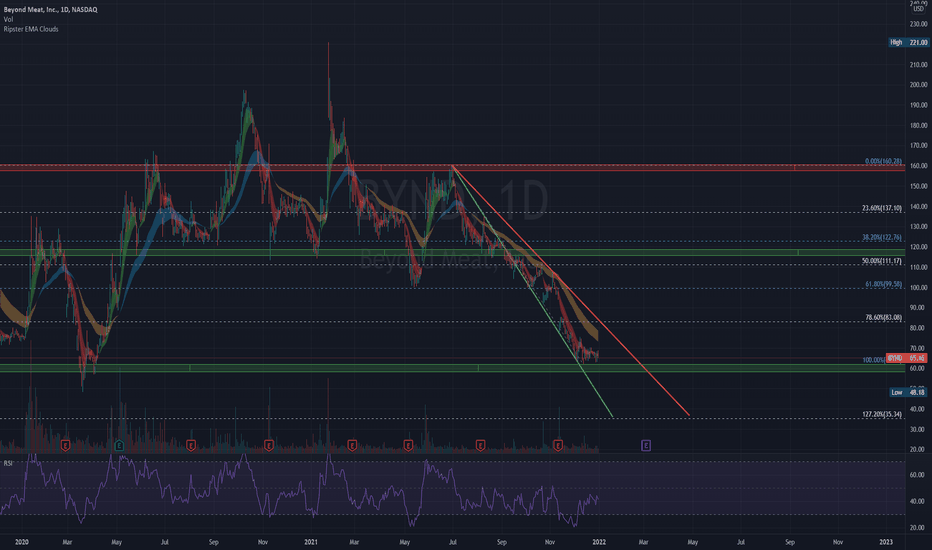932x550 pixels.
Task: Click the 2020 label on time axis
Action: [x=22, y=542]
